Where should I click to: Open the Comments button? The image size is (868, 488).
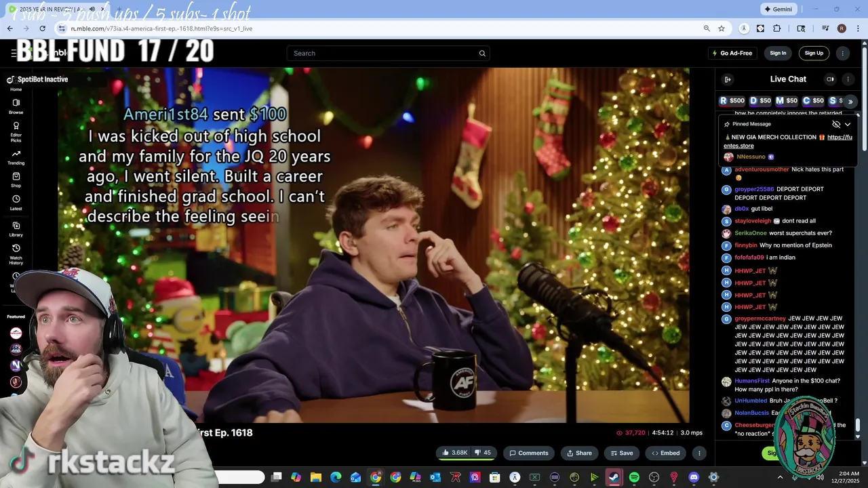click(x=529, y=453)
